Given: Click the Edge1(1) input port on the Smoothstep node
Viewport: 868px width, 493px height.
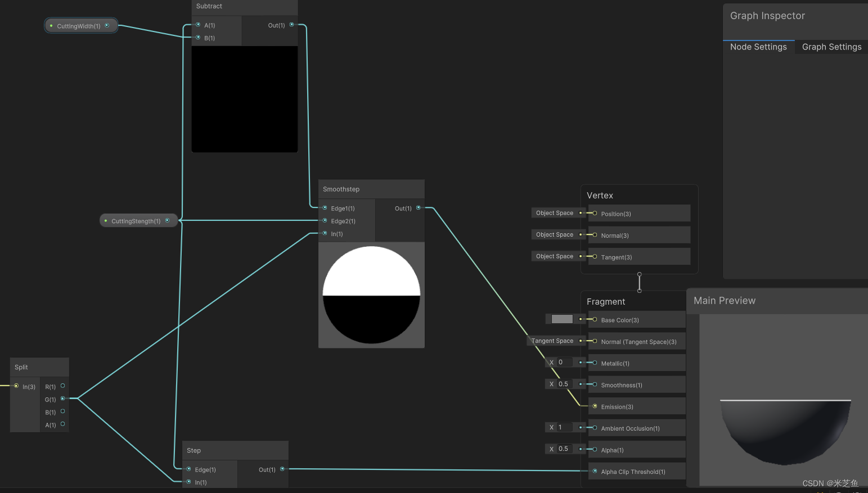Looking at the screenshot, I should (325, 208).
